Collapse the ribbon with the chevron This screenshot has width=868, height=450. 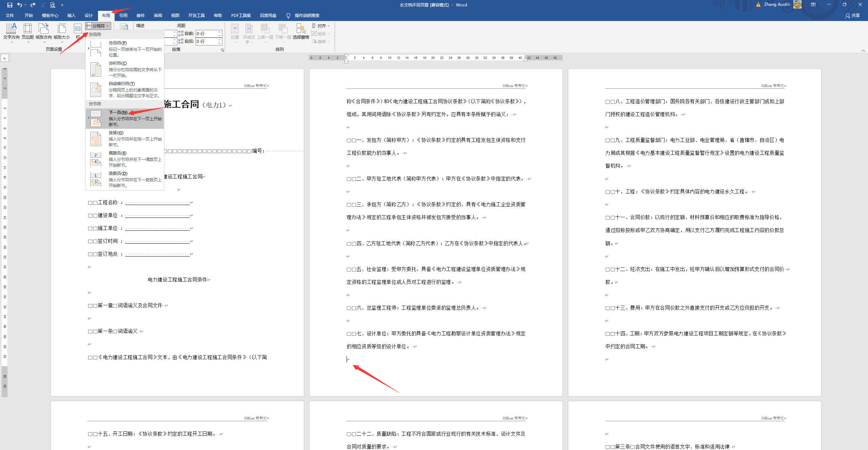863,50
